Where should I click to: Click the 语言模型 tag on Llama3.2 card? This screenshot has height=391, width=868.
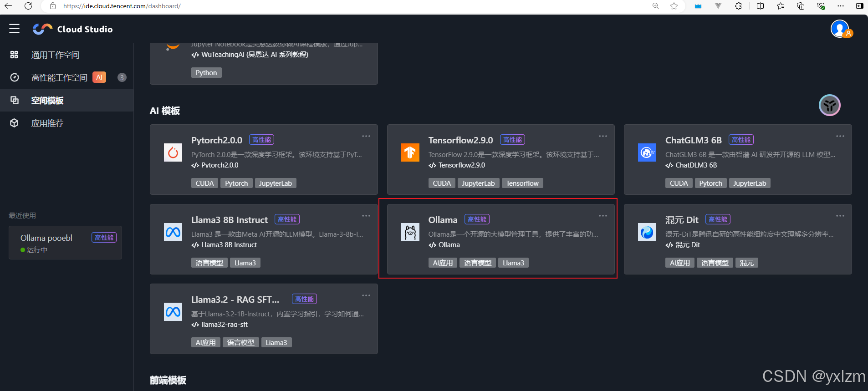[241, 342]
